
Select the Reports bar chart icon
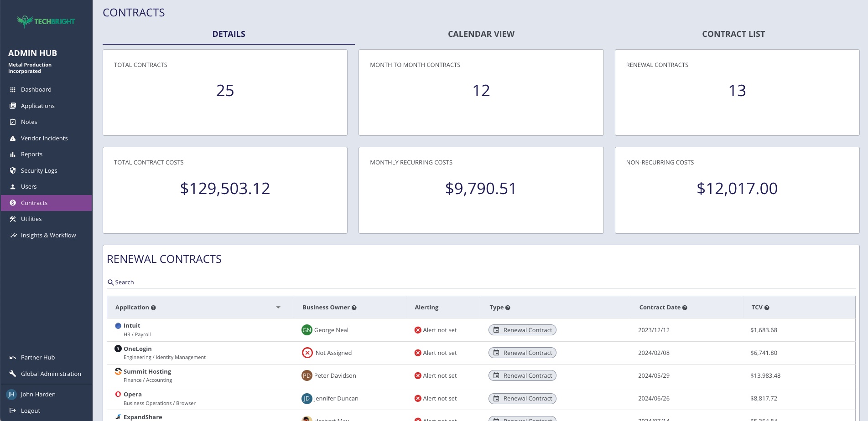13,154
